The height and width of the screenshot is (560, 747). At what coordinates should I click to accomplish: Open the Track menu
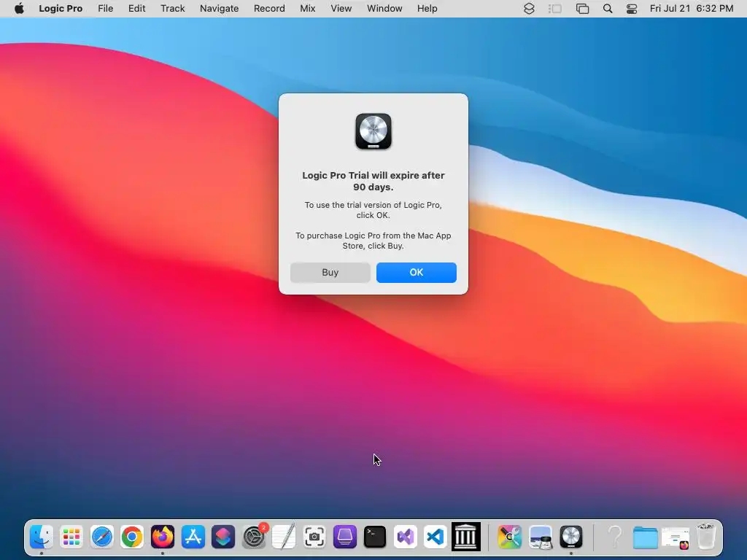coord(172,9)
